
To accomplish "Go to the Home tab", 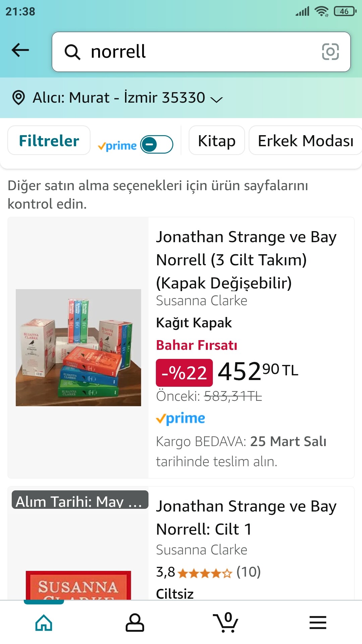I will 44,623.
